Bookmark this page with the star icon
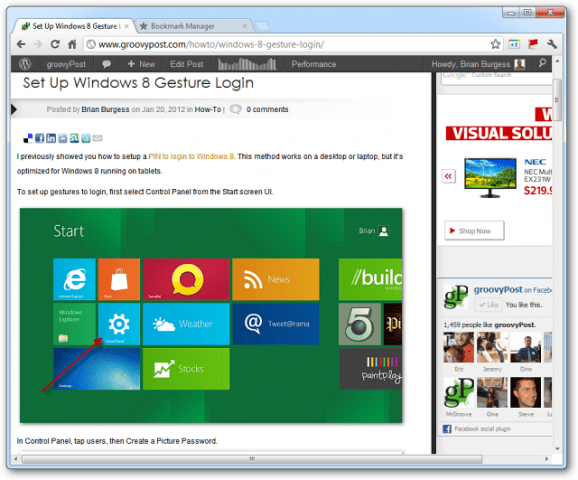578x480 pixels. click(x=495, y=44)
